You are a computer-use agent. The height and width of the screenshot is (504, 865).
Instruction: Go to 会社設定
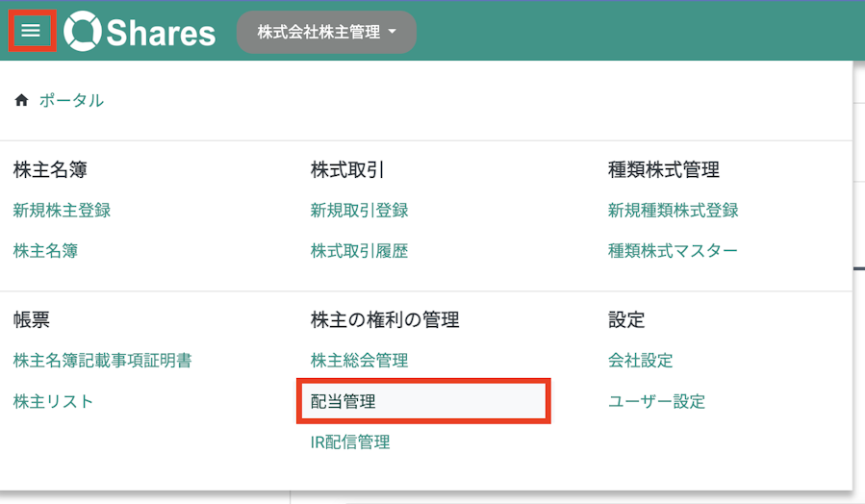click(641, 360)
